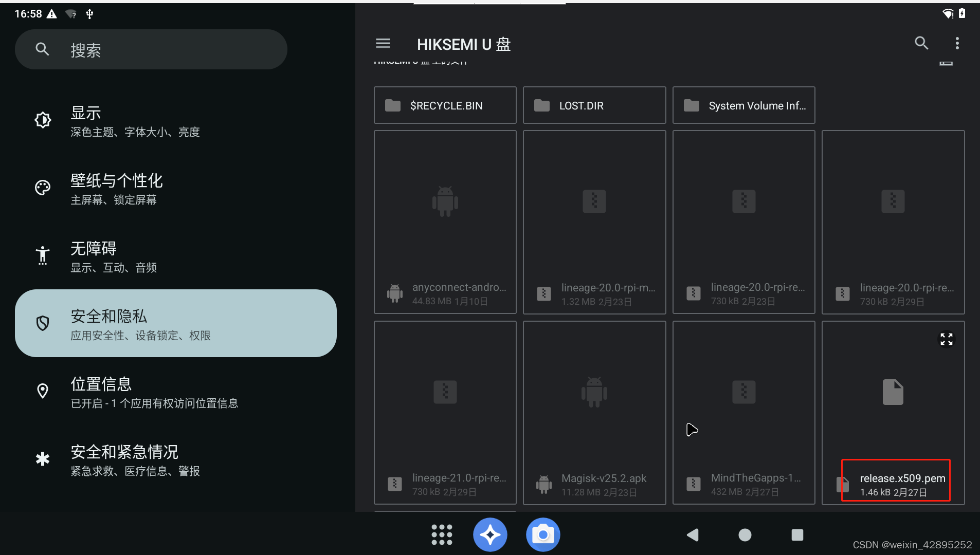The width and height of the screenshot is (980, 555).
Task: Click the display brightness icon
Action: (43, 120)
